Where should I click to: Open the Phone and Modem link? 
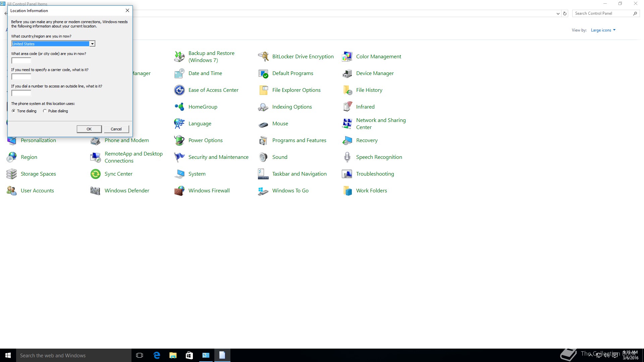pos(126,140)
